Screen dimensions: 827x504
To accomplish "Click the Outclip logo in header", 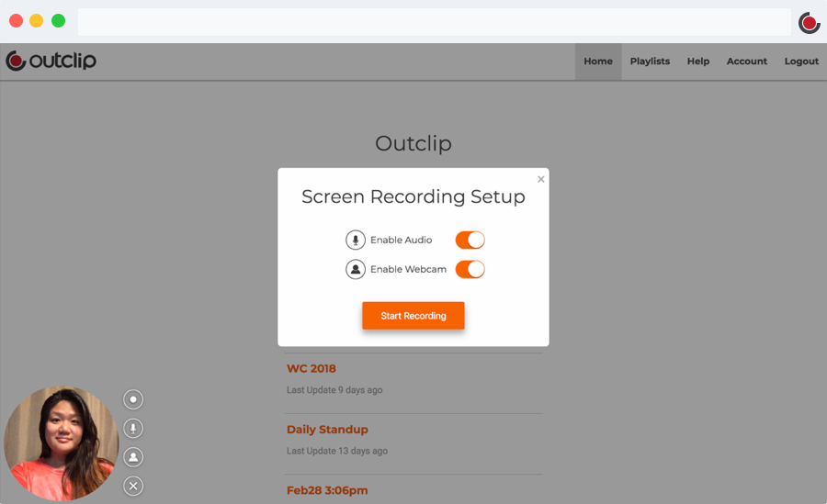I will 51,62.
